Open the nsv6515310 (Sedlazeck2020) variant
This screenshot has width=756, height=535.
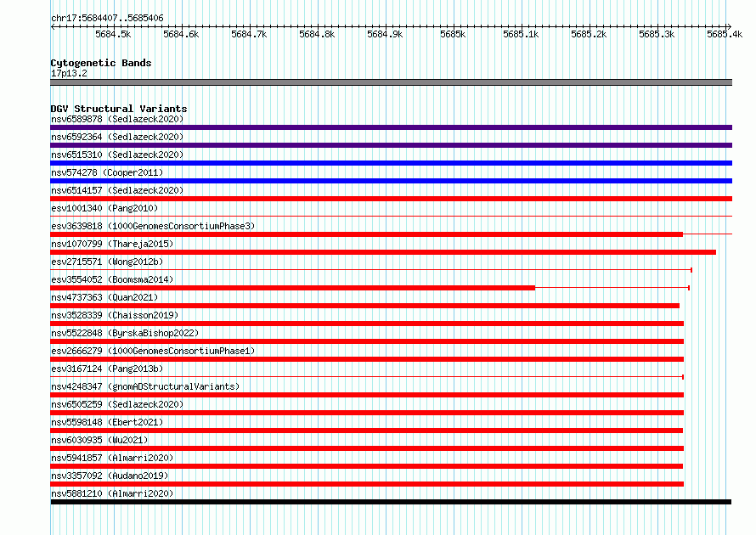pyautogui.click(x=117, y=155)
